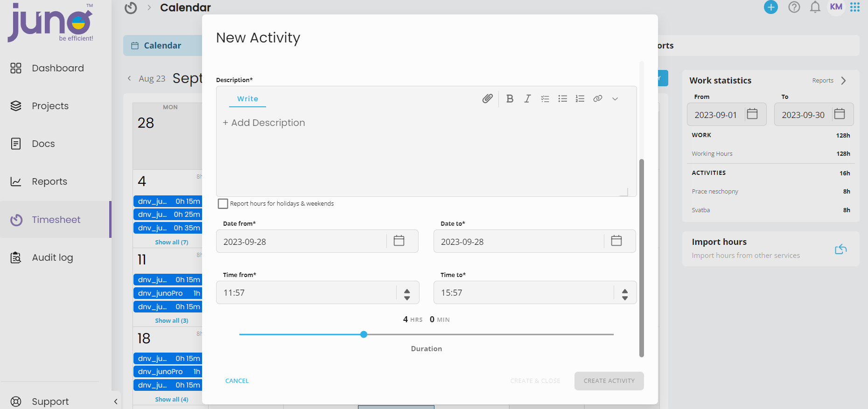Open the Reports link in Work statistics
This screenshot has height=409, width=868.
tap(829, 81)
